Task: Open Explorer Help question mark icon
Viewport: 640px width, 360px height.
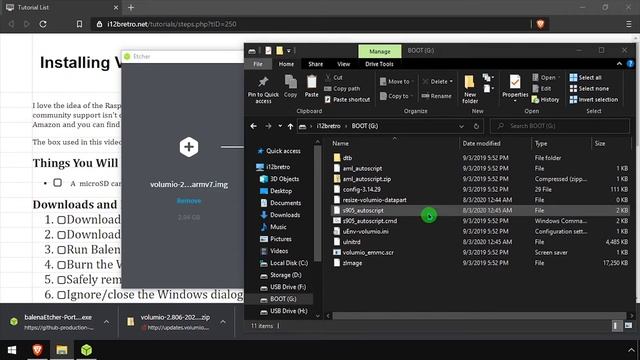Action: click(x=630, y=64)
